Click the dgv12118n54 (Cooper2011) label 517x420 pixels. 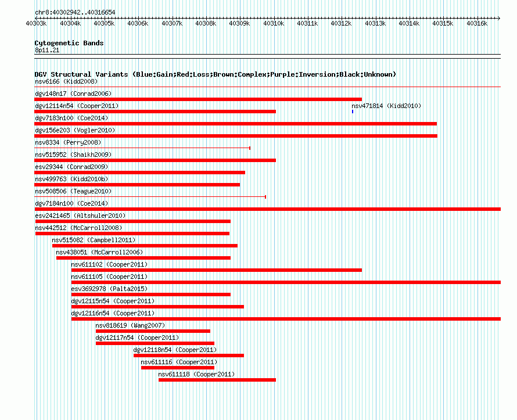[175, 350]
